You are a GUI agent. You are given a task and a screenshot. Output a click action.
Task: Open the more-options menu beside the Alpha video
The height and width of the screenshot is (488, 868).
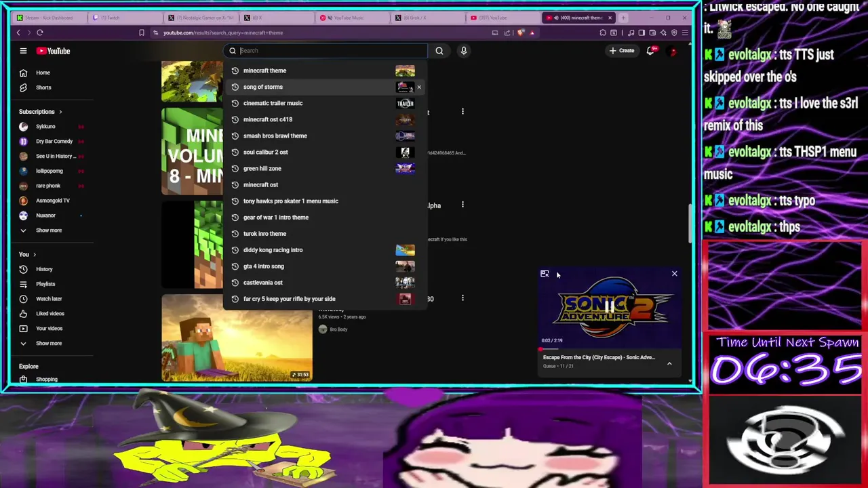[x=462, y=205]
